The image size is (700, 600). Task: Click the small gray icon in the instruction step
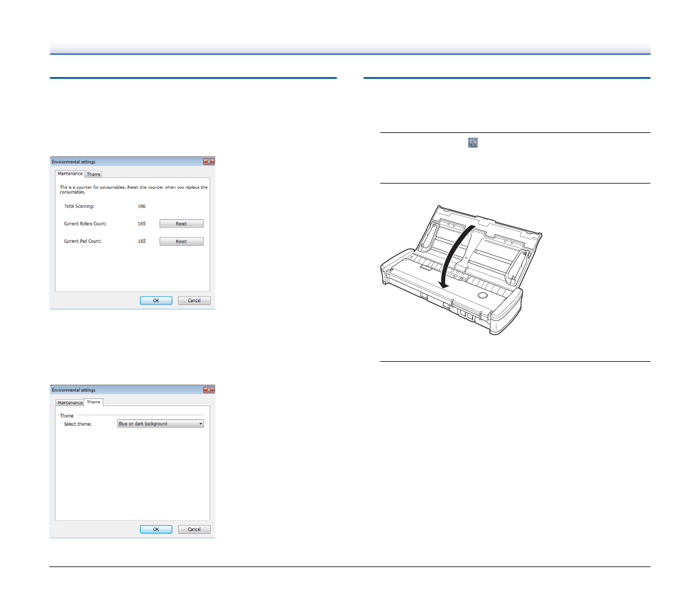[473, 142]
